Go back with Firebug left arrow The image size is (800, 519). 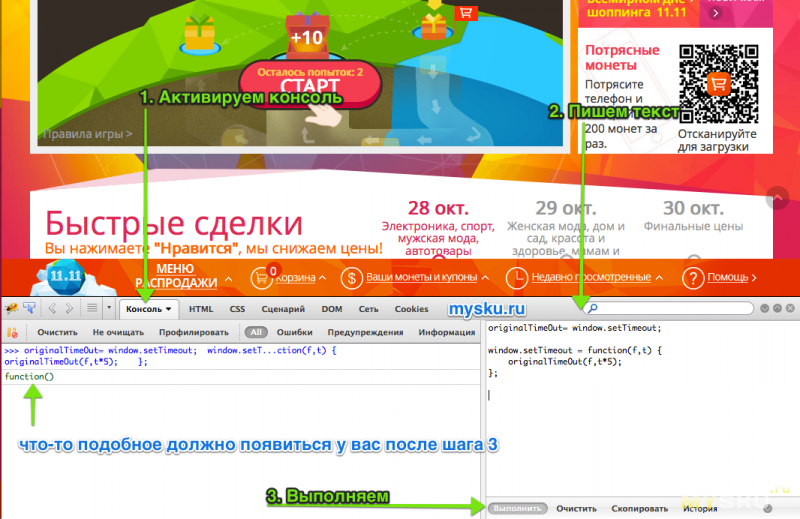[x=52, y=308]
